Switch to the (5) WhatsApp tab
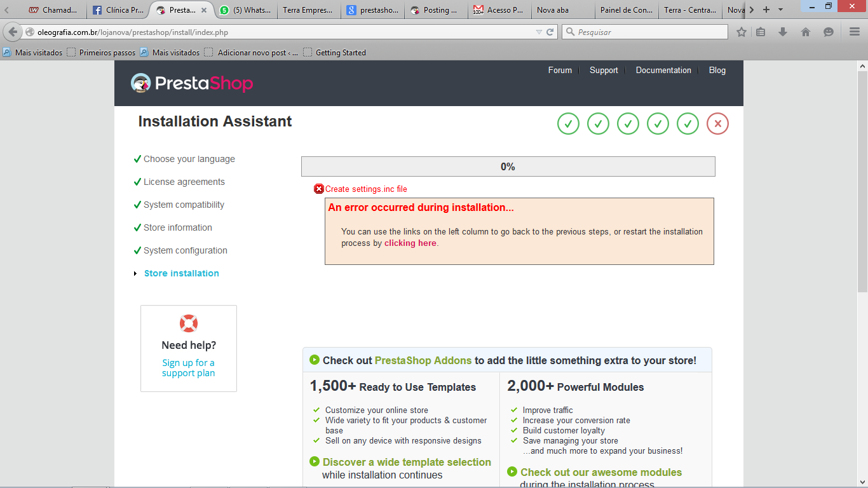Screen dimensions: 868x488 tap(246, 10)
